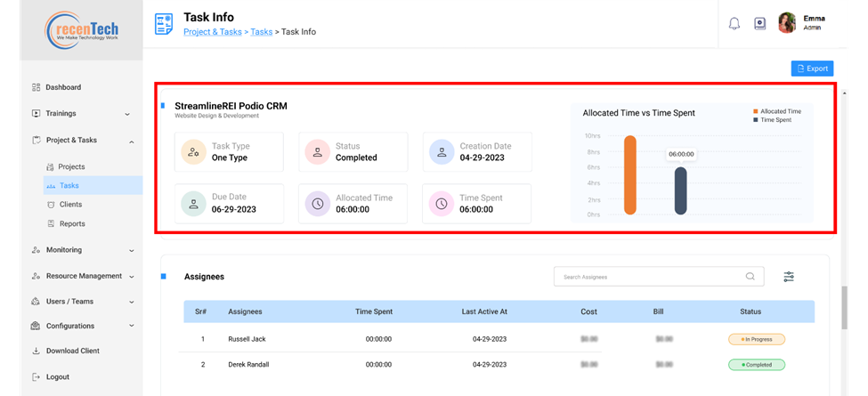868x396 pixels.
Task: Click the Status card icon
Action: (318, 152)
